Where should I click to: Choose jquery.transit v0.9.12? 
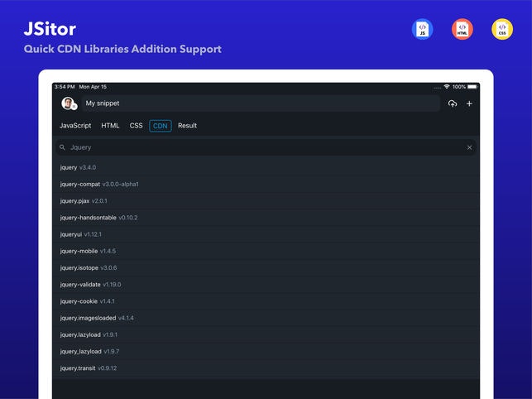click(266, 368)
